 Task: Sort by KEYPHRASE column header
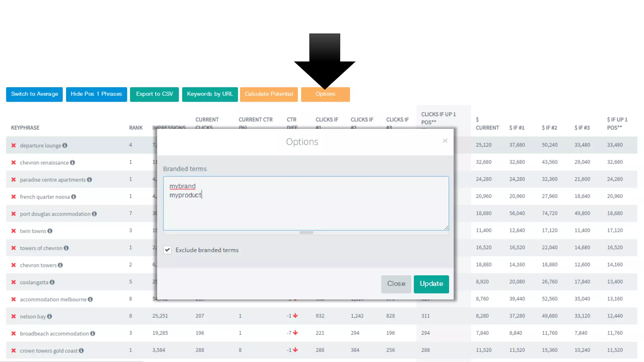point(25,128)
